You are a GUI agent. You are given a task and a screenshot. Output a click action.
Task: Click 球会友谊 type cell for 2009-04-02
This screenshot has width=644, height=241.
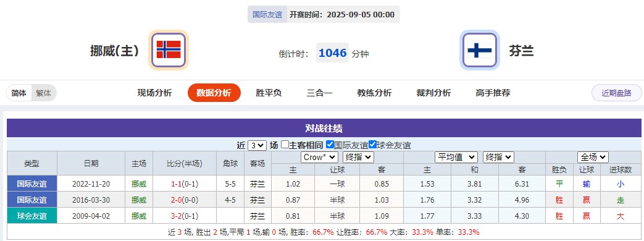32,216
